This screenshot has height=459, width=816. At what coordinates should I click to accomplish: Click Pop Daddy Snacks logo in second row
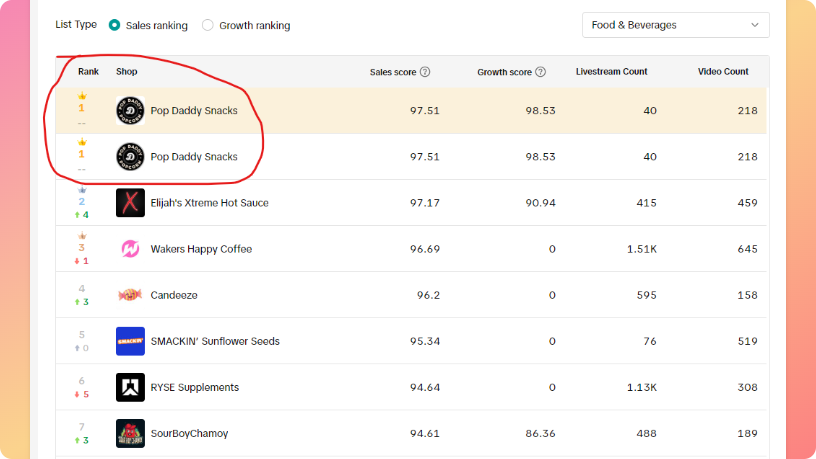pyautogui.click(x=130, y=157)
